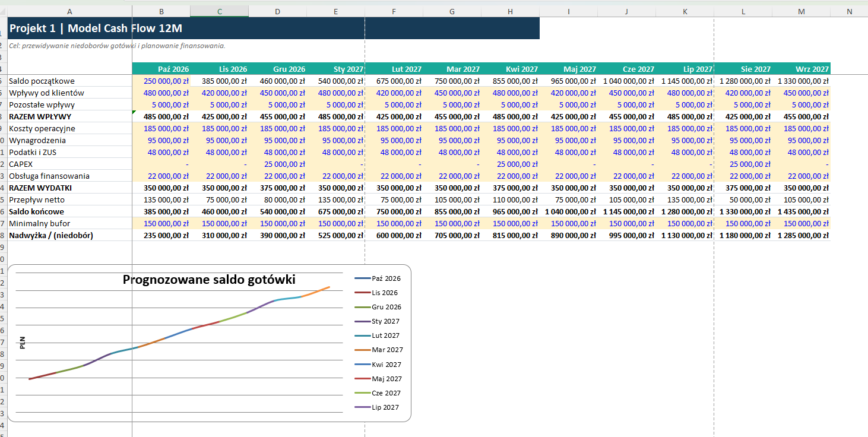Select column header N

point(849,11)
